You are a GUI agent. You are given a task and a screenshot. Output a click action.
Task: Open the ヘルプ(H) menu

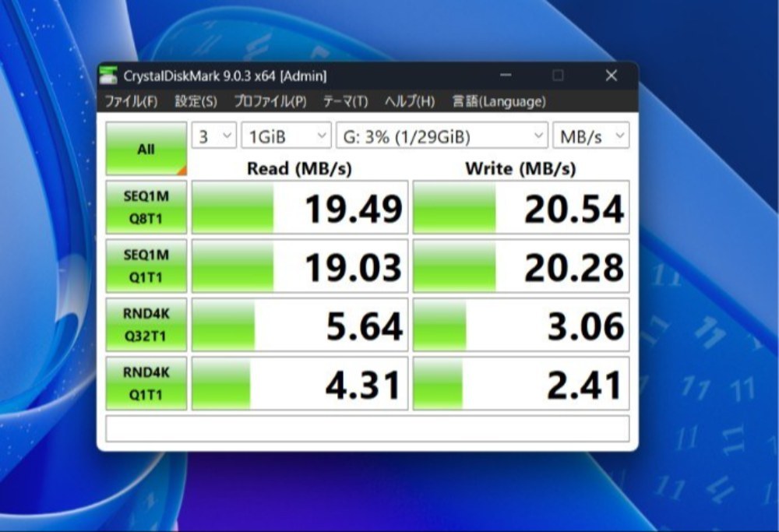[410, 101]
